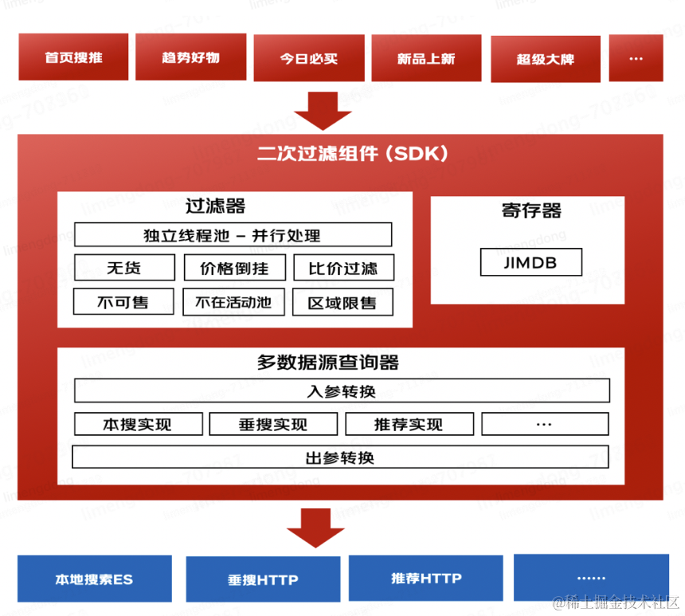Screen dimensions: 685x616
Task: Click the 首页搜推 red box
Action: [x=73, y=57]
